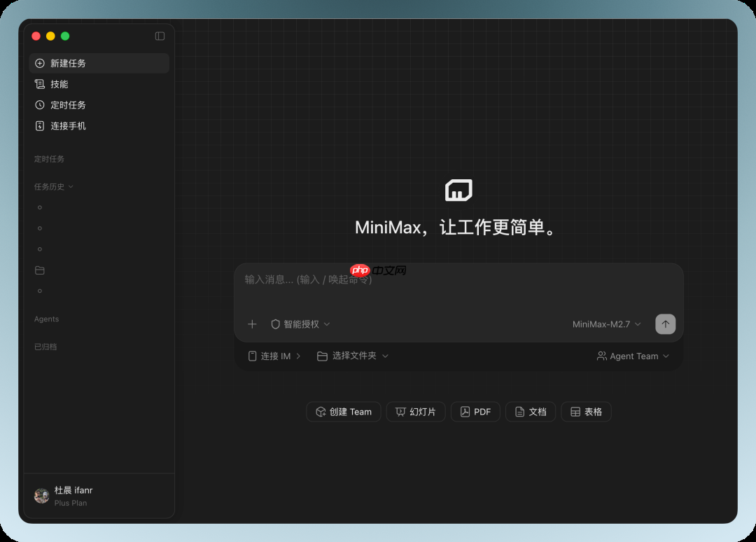Click the user avatar of 杜晨 ifanr

click(41, 496)
